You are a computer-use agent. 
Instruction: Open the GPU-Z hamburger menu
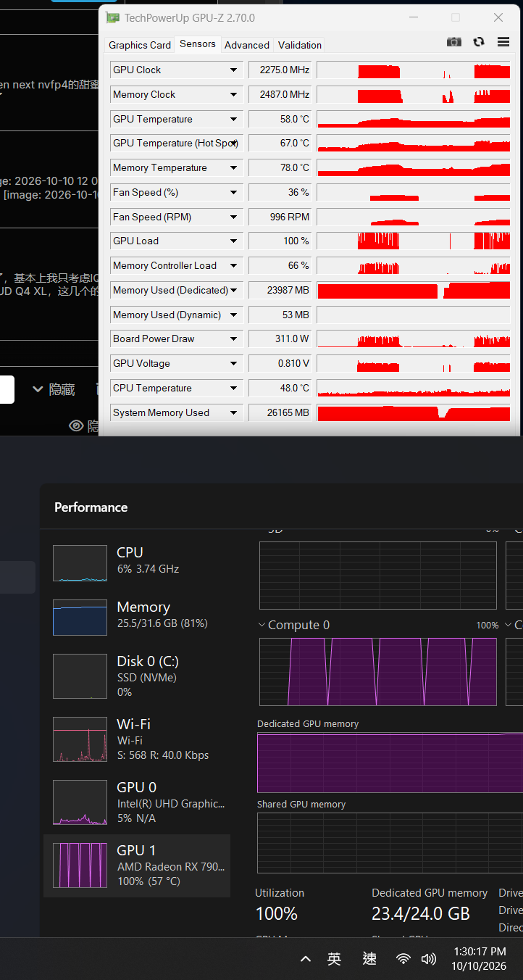(503, 42)
